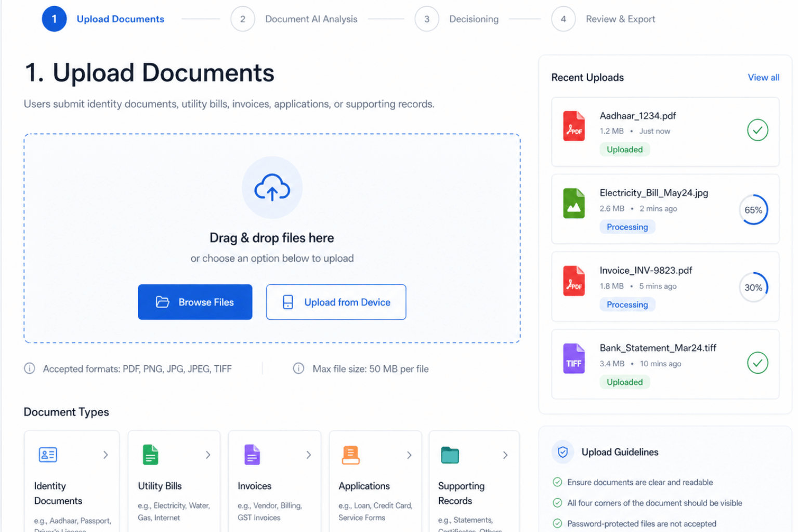This screenshot has height=532, width=798.
Task: Click the Document Types heading
Action: coord(66,412)
